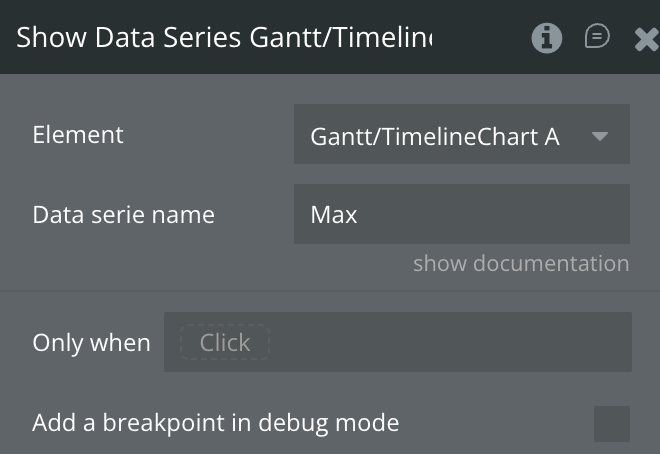Image resolution: width=660 pixels, height=454 pixels.
Task: Click Add a breakpoint label text
Action: (215, 423)
